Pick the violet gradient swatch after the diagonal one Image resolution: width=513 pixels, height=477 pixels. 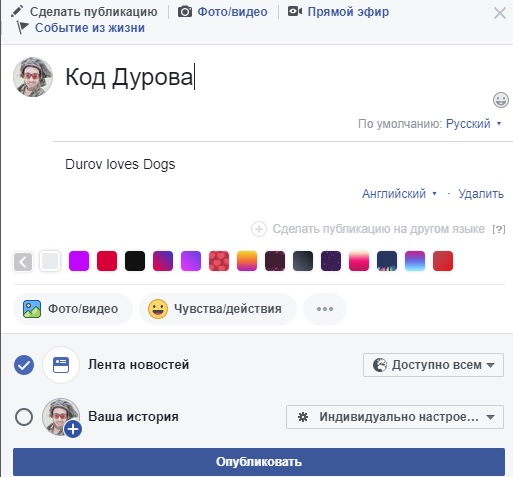tap(191, 261)
